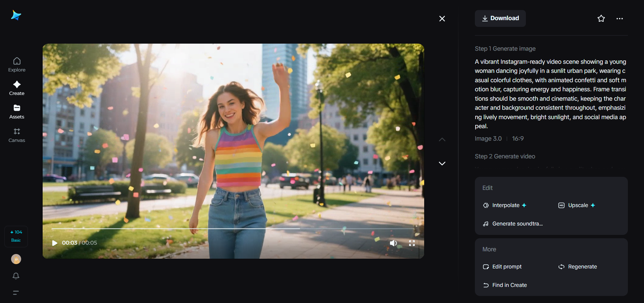Go to previous item with up chevron
644x303 pixels.
click(x=442, y=140)
